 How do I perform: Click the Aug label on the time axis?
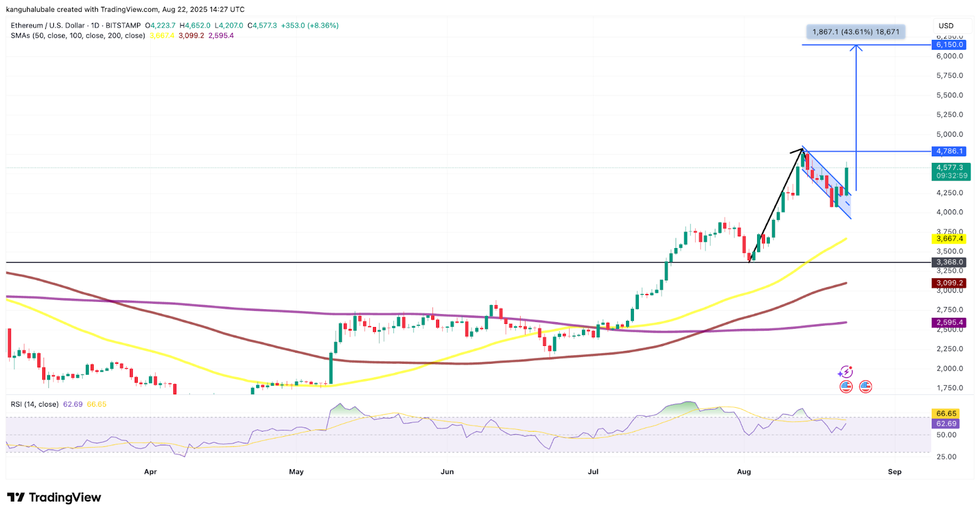point(744,472)
